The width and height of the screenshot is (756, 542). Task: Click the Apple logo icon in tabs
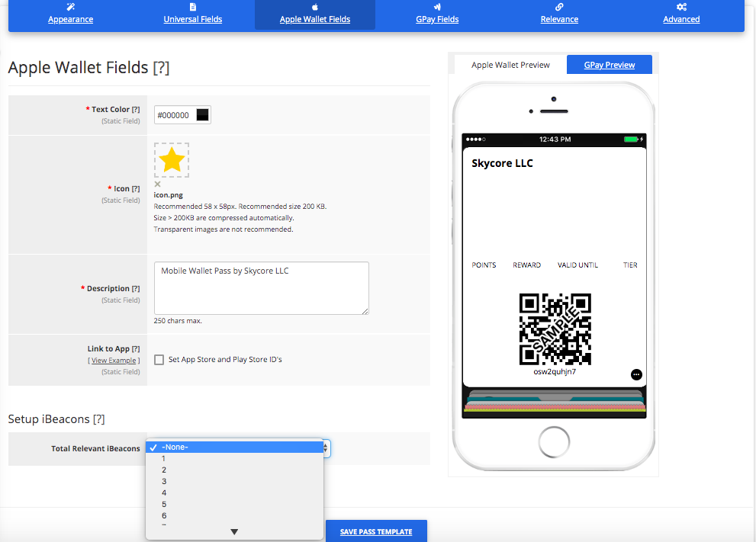315,7
